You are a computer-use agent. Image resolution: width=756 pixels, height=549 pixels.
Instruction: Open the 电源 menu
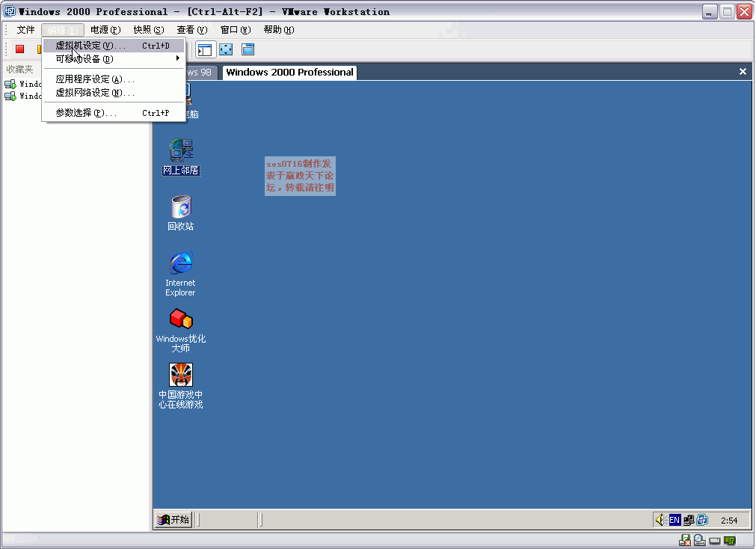coord(105,30)
